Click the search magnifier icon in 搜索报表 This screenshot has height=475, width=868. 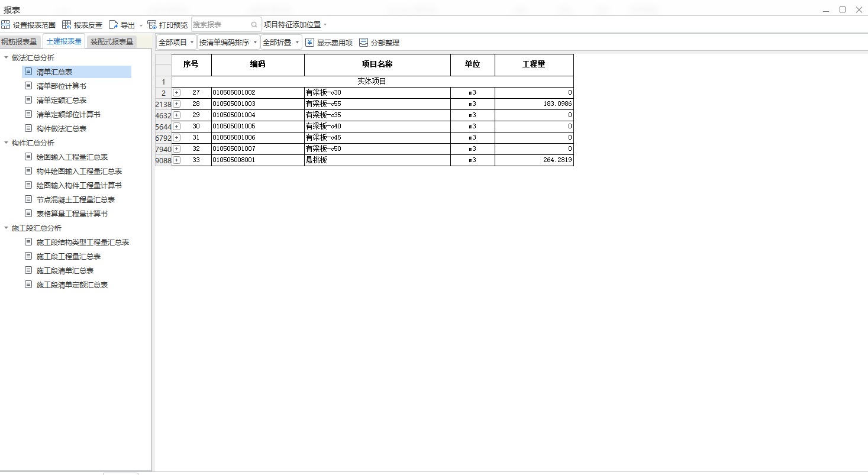point(254,25)
